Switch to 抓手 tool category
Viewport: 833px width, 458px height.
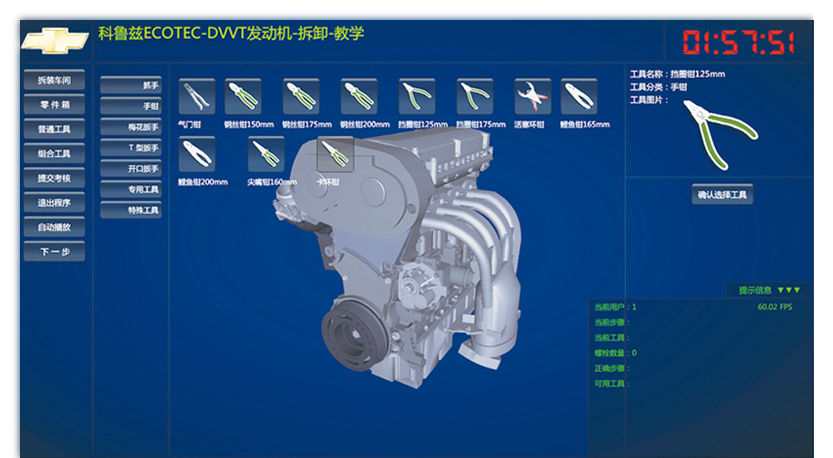point(131,85)
